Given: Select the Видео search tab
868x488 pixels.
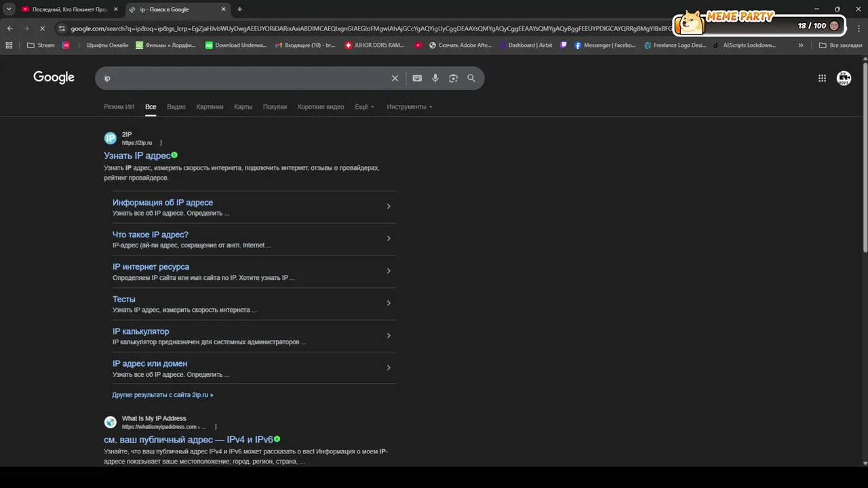Looking at the screenshot, I should pos(176,106).
